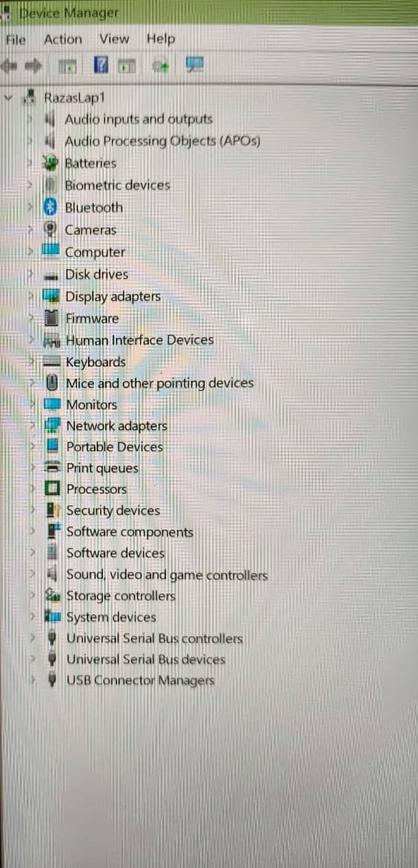This screenshot has height=868, width=418.
Task: Click the Show/hide console tree toolbar icon
Action: coord(68,66)
